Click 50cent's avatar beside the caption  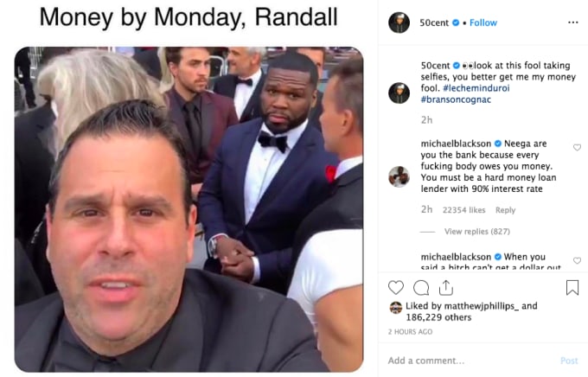click(399, 93)
